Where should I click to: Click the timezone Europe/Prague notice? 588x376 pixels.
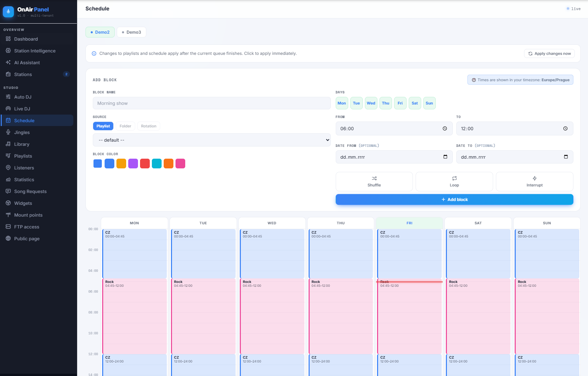point(520,80)
